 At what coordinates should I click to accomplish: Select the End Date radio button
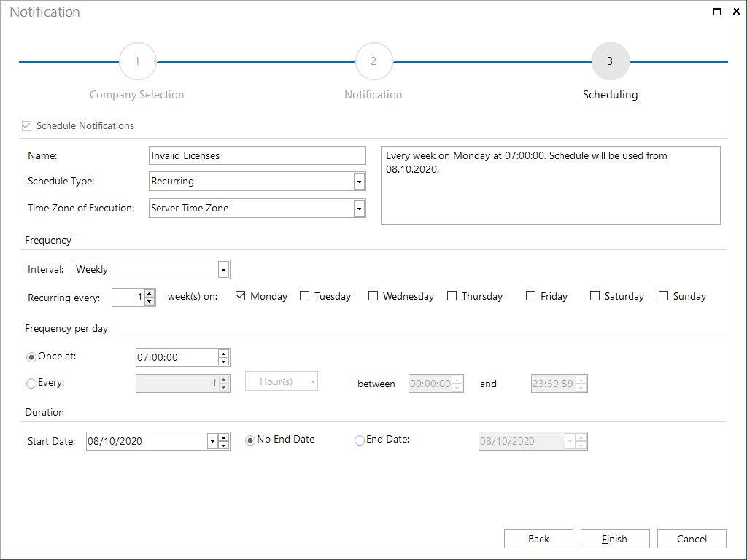[x=360, y=440]
